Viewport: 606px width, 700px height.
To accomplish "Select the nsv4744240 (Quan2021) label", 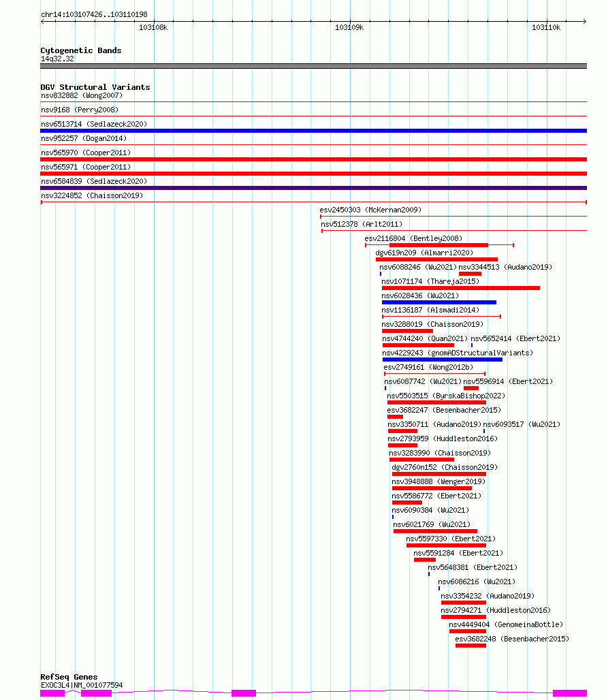I will coord(425,338).
